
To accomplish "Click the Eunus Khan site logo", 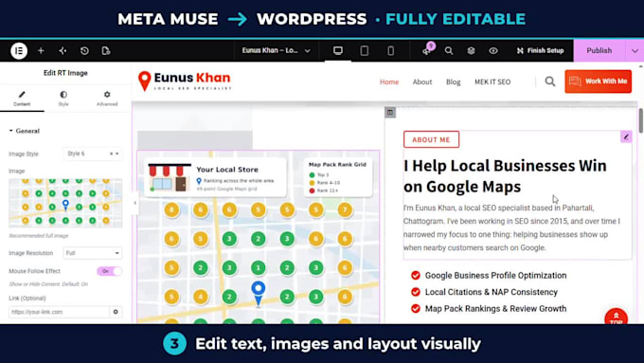I will pyautogui.click(x=184, y=81).
